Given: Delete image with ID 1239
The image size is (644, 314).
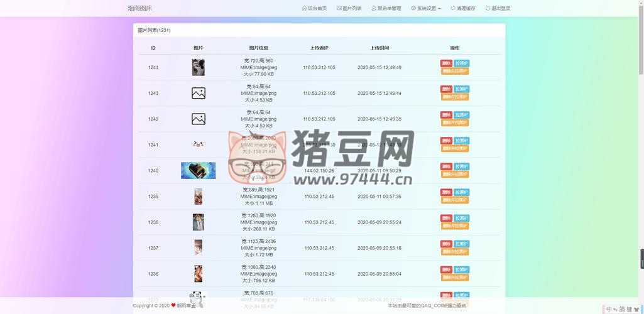Looking at the screenshot, I should [x=446, y=192].
